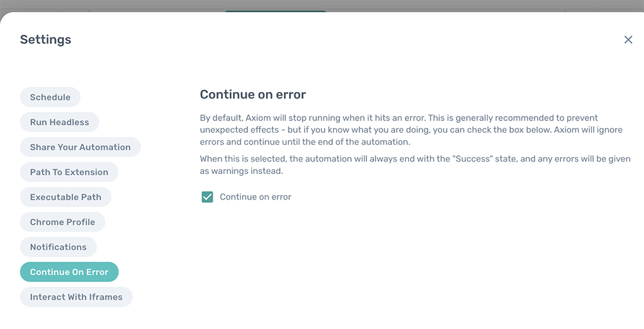The image size is (644, 329).
Task: Open the Schedule settings section
Action: pyautogui.click(x=50, y=97)
